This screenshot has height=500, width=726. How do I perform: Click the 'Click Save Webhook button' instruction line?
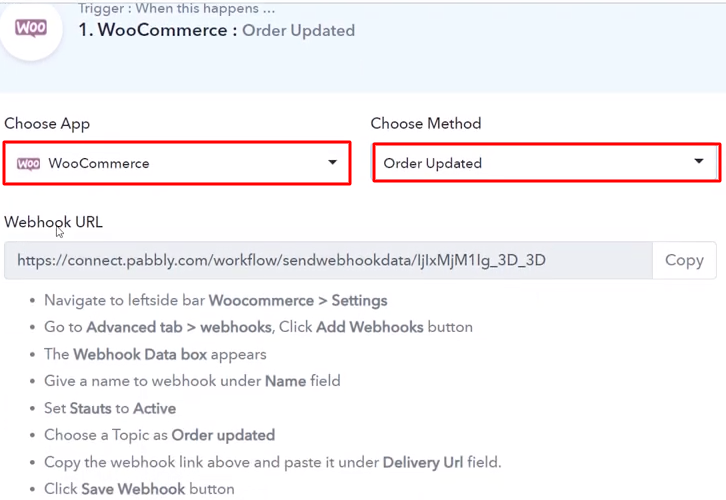(x=139, y=489)
